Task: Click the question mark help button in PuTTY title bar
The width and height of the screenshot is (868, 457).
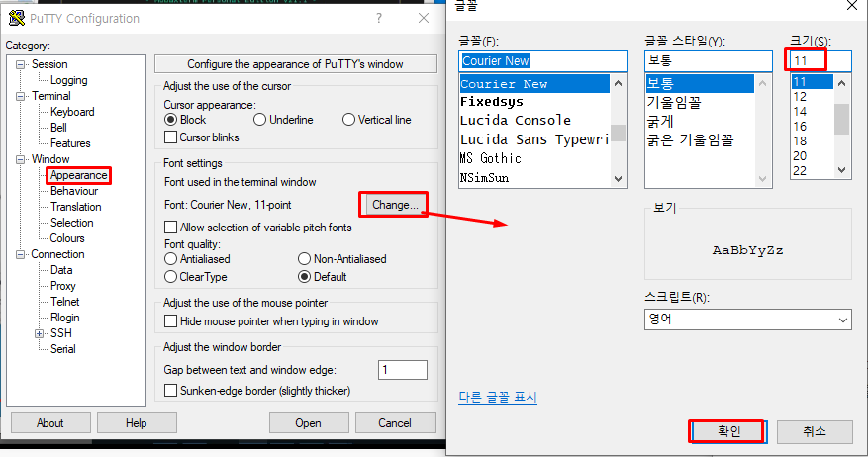Action: coord(379,18)
